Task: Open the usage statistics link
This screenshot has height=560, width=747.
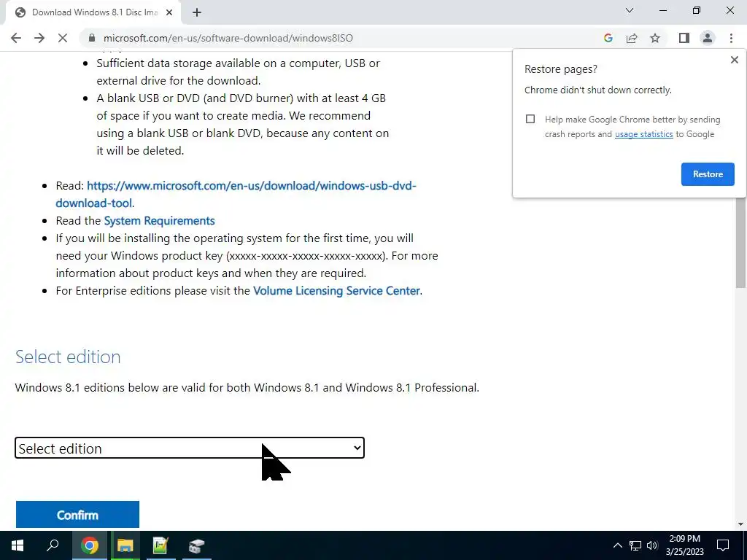Action: (x=643, y=134)
